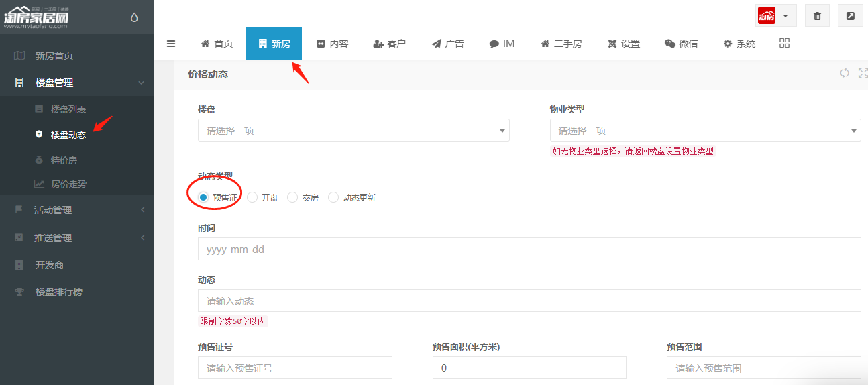The image size is (868, 385).
Task: Switch to the 二手房 tab
Action: coord(561,44)
